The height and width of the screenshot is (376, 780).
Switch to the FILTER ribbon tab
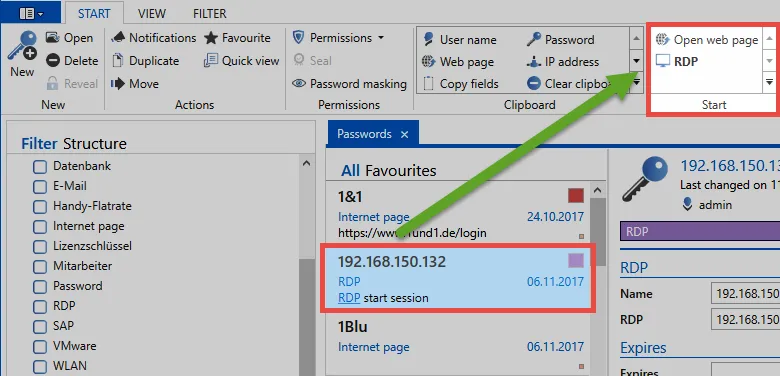(x=209, y=13)
